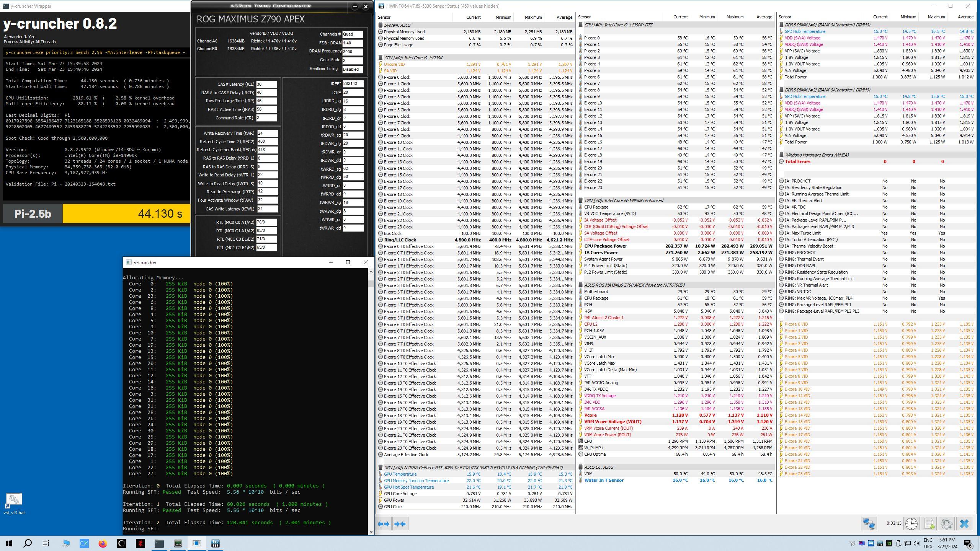The width and height of the screenshot is (980, 551).
Task: Start sensor logging with sheet-plus icon
Action: coord(929,523)
